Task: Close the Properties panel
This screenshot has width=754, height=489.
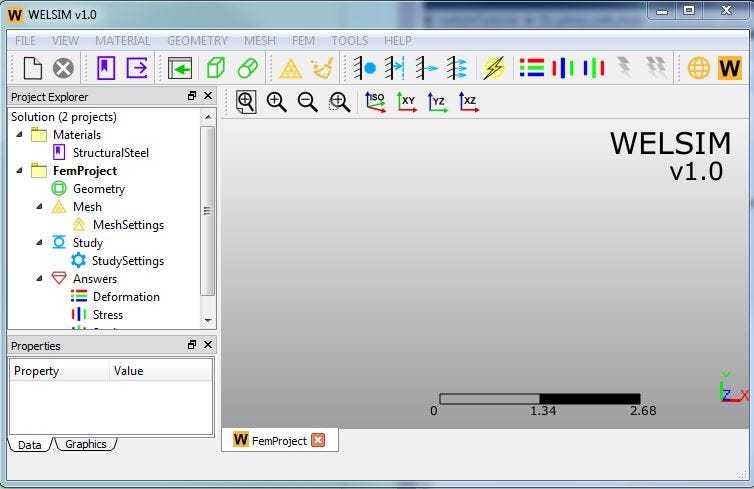Action: tap(208, 345)
